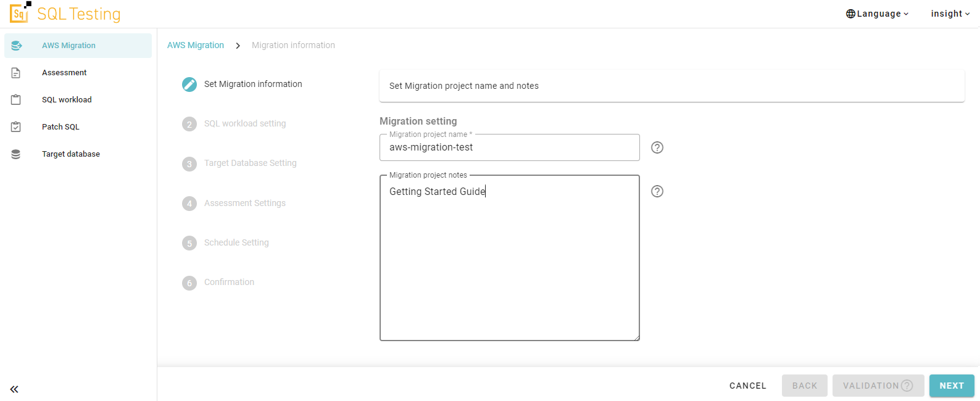Open the Language dropdown

[x=877, y=14]
